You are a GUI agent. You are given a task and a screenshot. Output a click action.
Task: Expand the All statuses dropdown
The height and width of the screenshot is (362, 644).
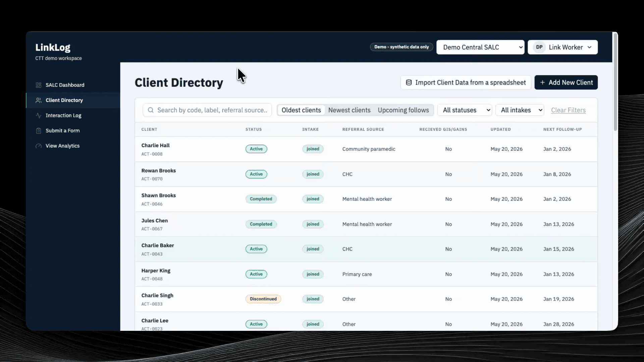(465, 110)
